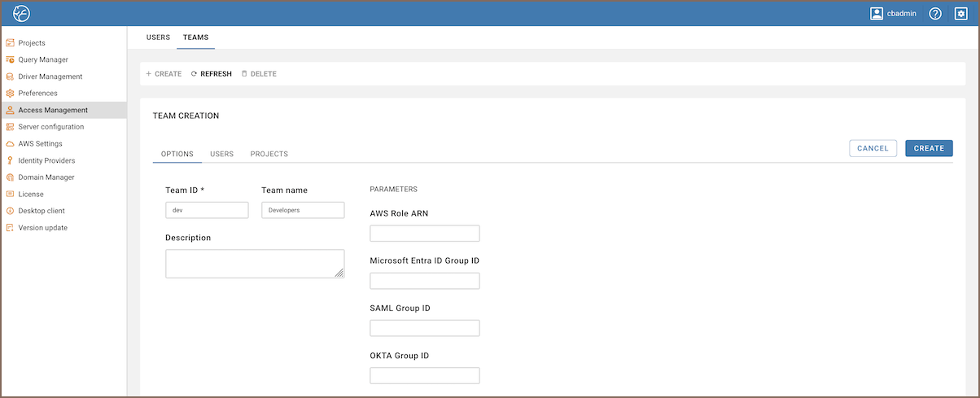The height and width of the screenshot is (398, 980).
Task: Cancel the team creation
Action: [x=873, y=148]
